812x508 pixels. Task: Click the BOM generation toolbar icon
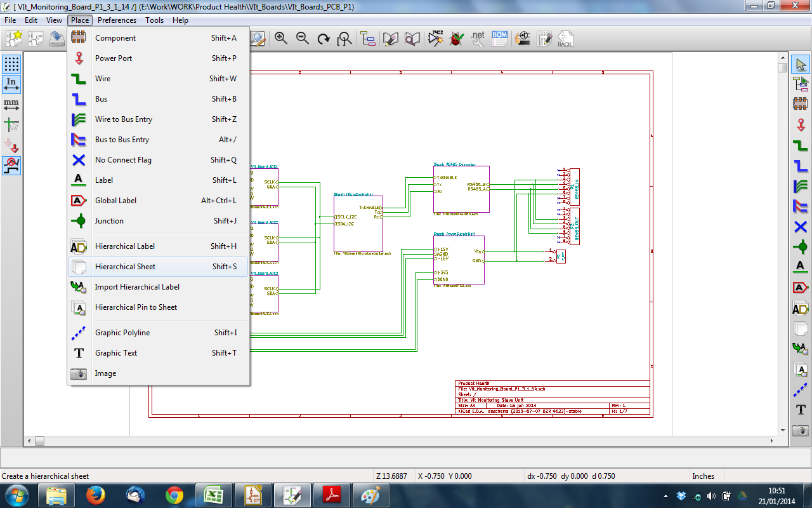[x=499, y=39]
